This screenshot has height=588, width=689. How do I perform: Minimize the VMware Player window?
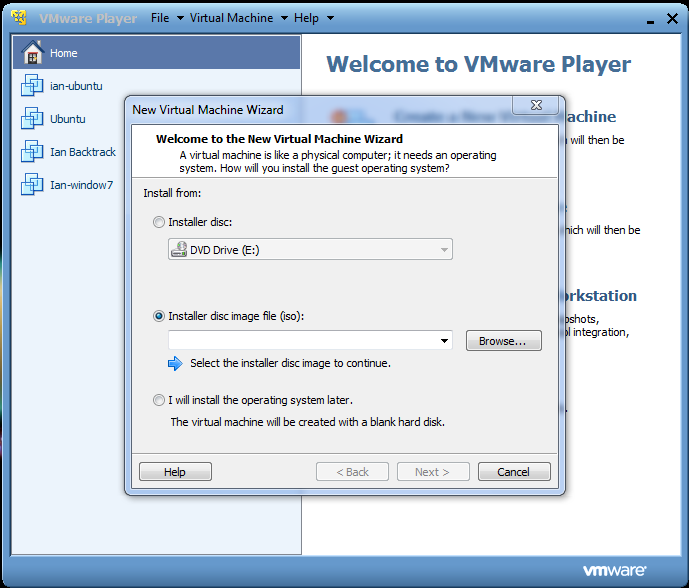pyautogui.click(x=650, y=21)
